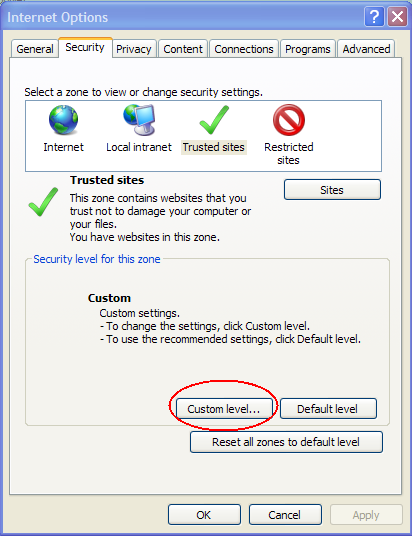
Task: Click Reset all zones to default level
Action: coord(286,442)
